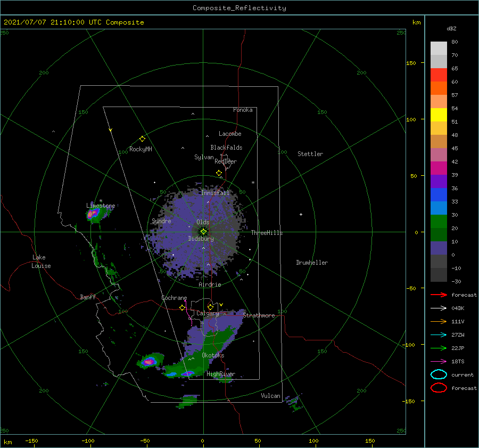Image resolution: width=479 pixels, height=448 pixels.
Task: Click the purple 10 dBZ color swatch
Action: pos(439,248)
